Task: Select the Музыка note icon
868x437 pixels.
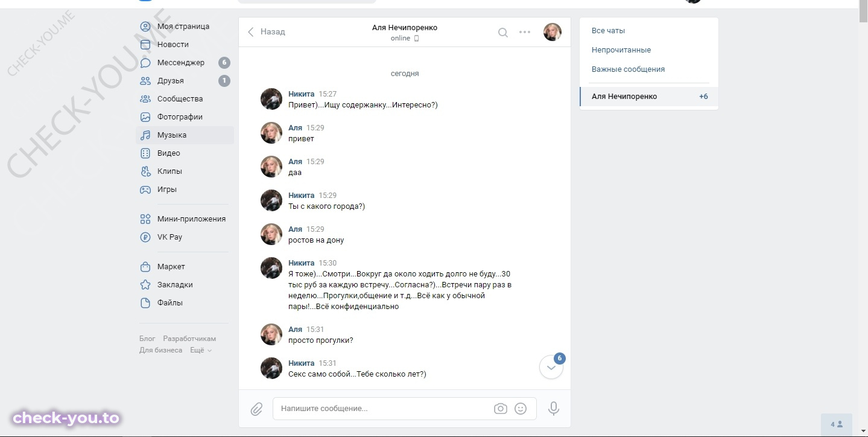Action: (145, 135)
